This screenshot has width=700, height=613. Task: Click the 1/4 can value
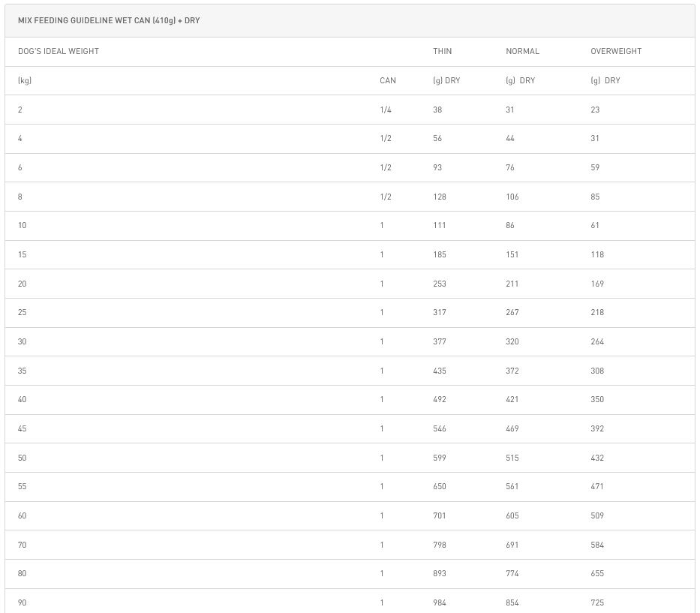(386, 110)
